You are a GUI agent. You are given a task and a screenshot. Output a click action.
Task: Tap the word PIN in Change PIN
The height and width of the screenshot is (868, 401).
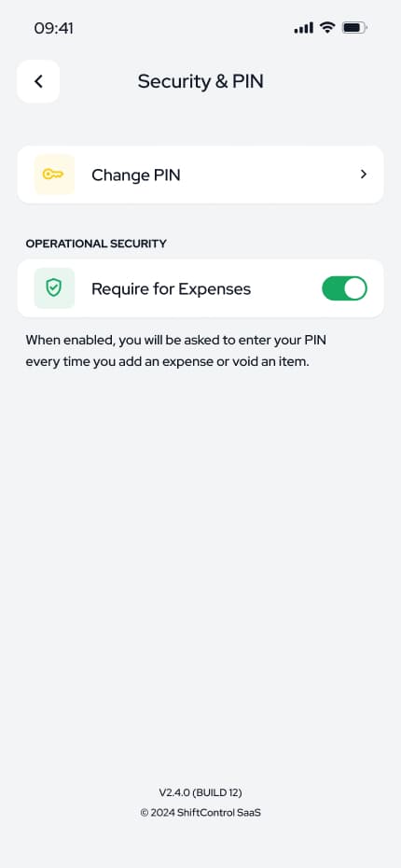click(x=165, y=175)
